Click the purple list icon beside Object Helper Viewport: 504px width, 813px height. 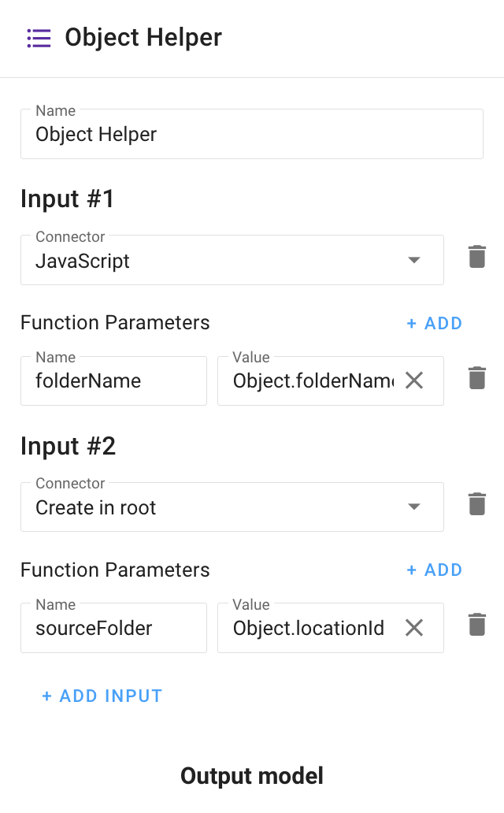point(39,37)
